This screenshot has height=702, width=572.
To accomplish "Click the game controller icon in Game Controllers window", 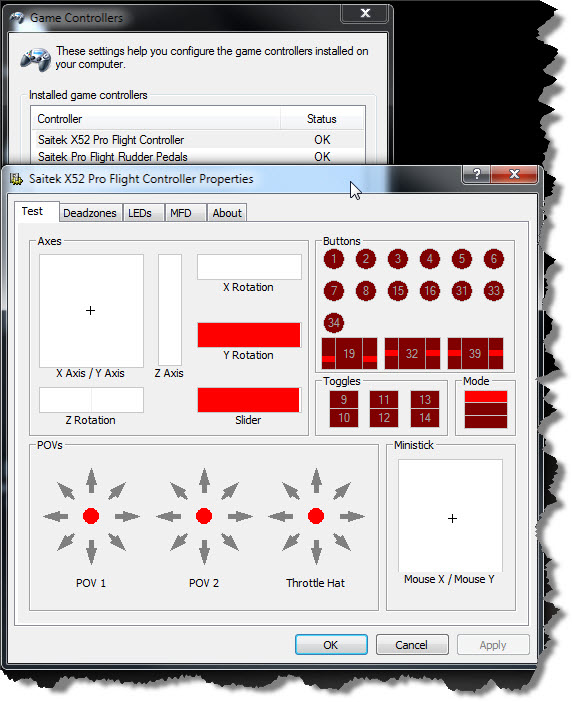I will coord(35,59).
